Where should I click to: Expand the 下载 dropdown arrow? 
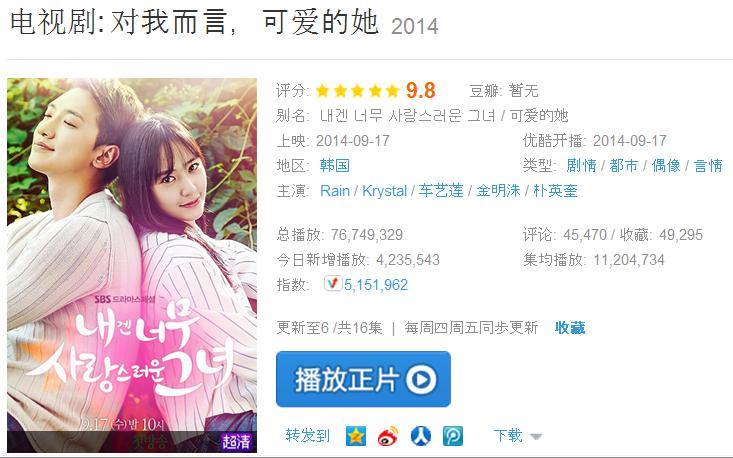(536, 437)
